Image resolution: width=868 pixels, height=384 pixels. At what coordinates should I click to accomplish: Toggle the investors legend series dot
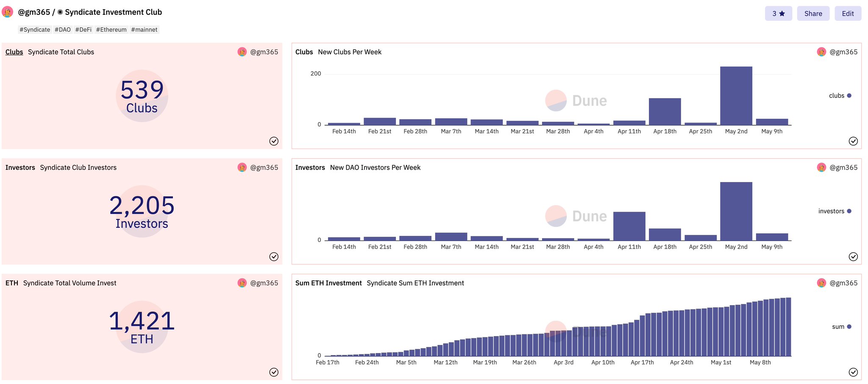tap(849, 211)
